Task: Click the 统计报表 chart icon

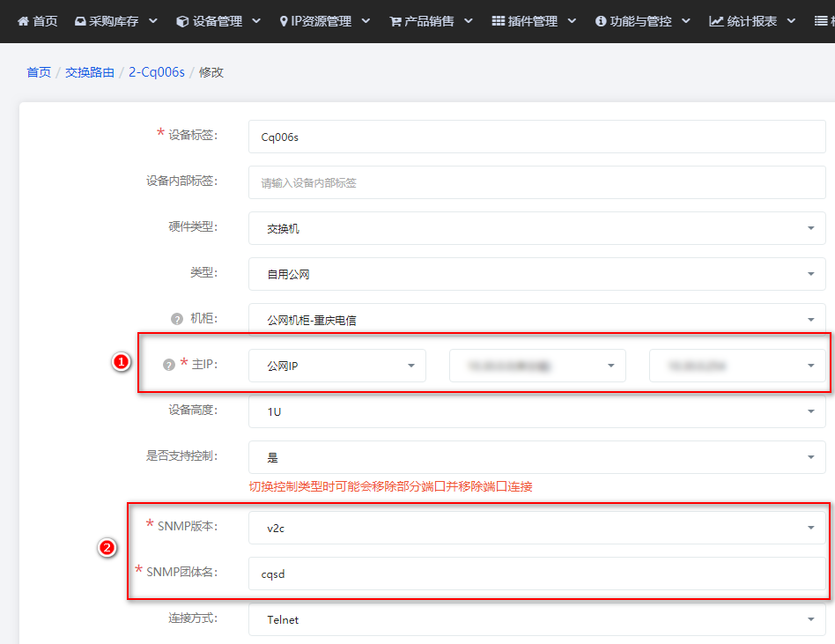Action: [x=716, y=21]
